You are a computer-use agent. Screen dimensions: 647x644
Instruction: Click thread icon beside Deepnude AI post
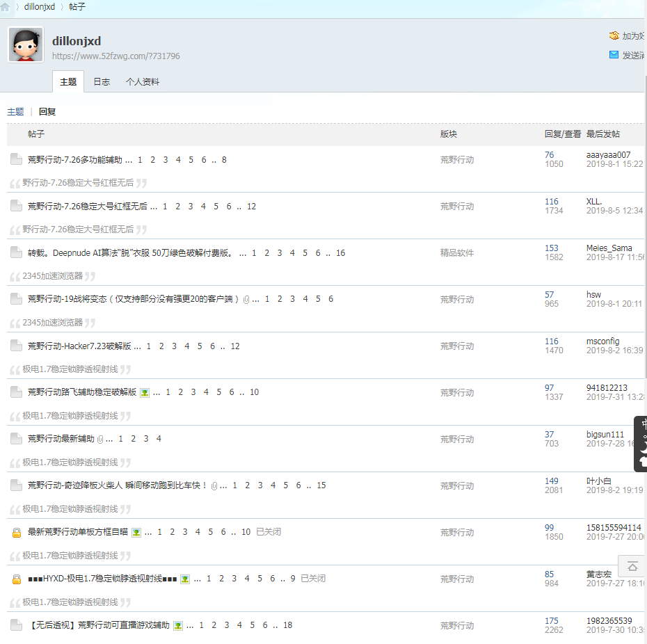pos(16,252)
